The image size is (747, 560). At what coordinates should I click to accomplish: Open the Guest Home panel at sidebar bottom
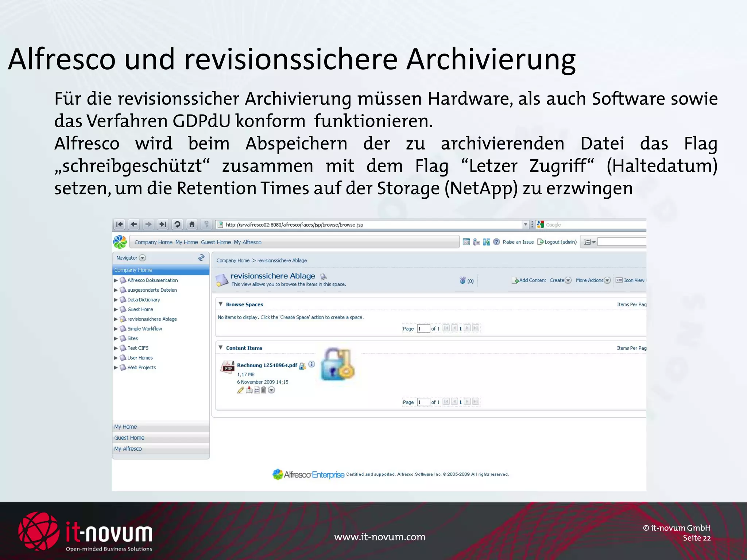161,437
